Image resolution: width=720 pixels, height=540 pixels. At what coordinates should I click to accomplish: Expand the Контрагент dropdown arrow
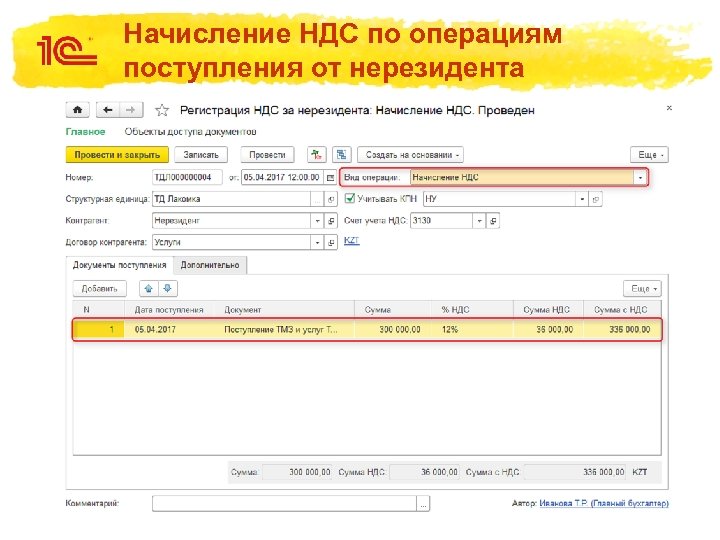click(x=317, y=221)
